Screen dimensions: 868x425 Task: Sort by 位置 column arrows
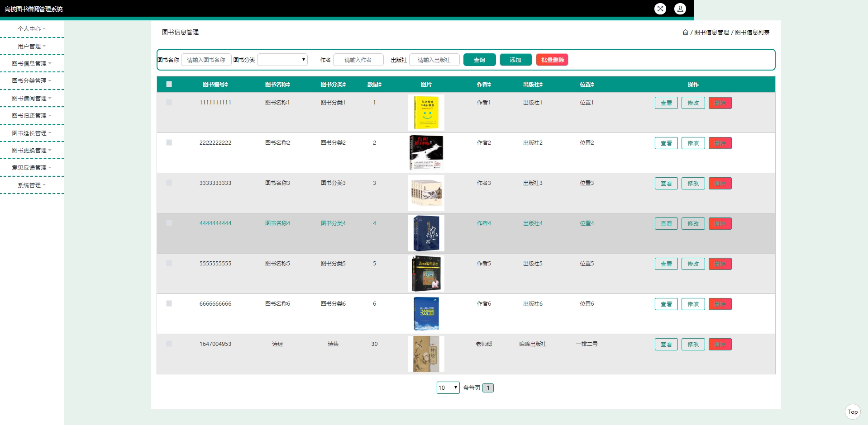coord(592,85)
